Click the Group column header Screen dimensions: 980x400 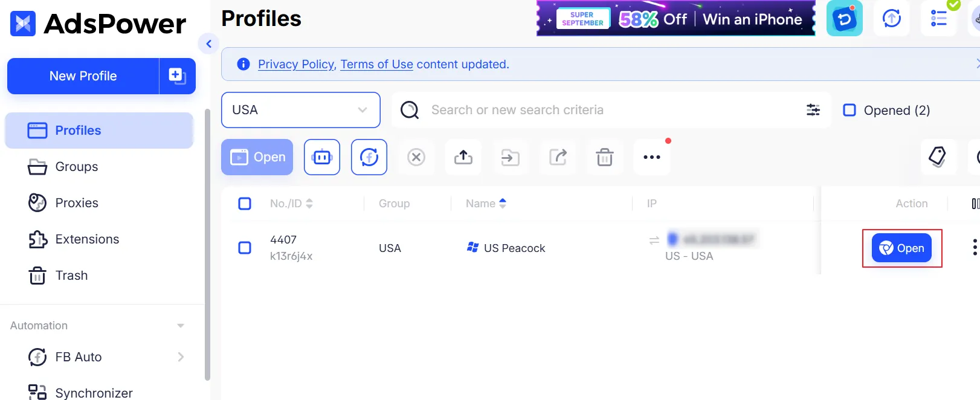pyautogui.click(x=394, y=204)
